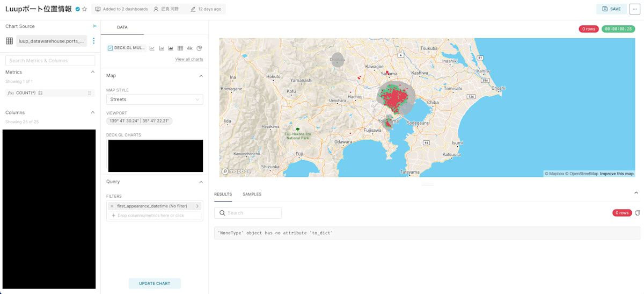Image resolution: width=644 pixels, height=294 pixels.
Task: Click the Mapbox logo on the map
Action: [236, 171]
